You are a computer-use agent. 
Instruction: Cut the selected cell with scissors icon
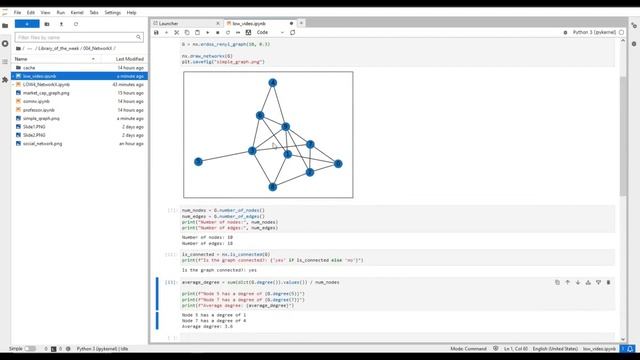(176, 32)
